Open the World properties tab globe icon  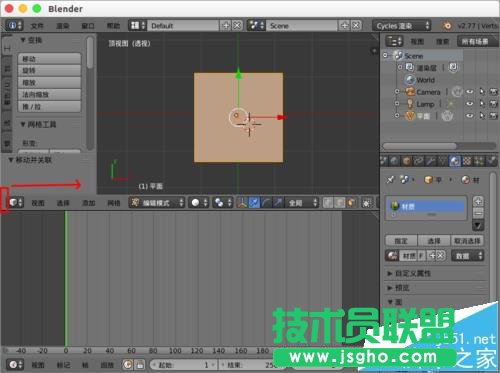[x=394, y=161]
